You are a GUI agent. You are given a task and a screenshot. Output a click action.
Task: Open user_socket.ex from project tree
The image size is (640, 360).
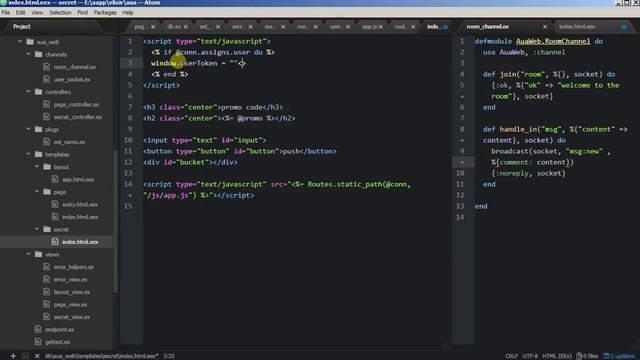72,80
